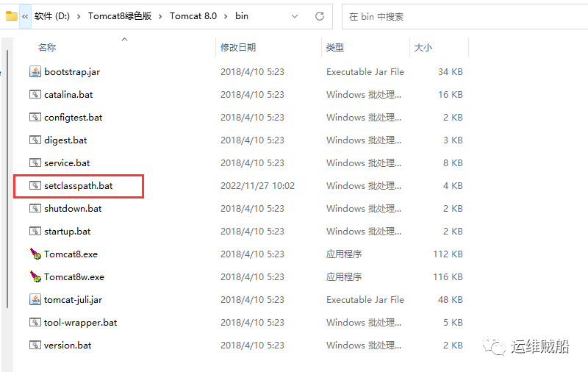Click the 48 KB size value
This screenshot has width=588, height=372.
coord(451,300)
